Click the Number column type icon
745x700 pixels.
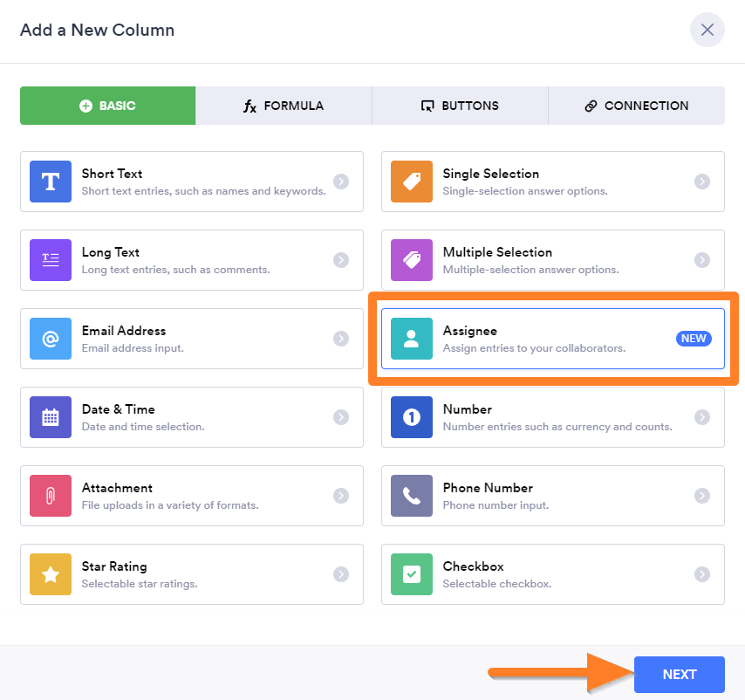pos(412,417)
